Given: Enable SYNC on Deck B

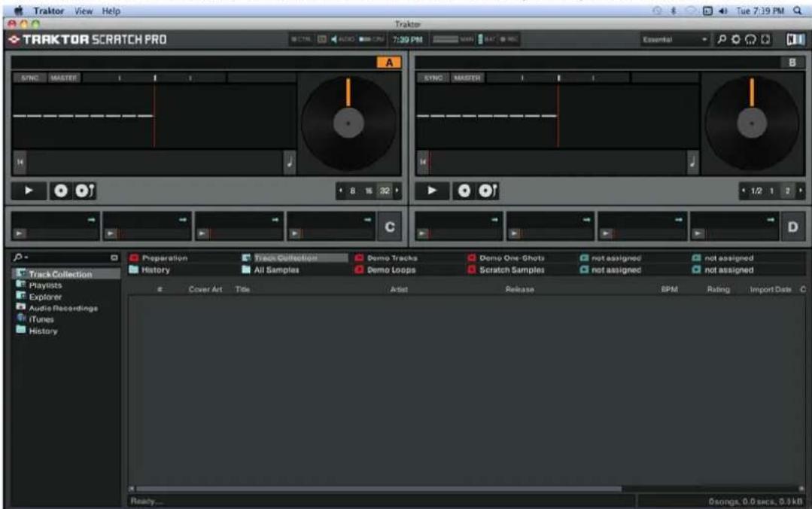Looking at the screenshot, I should (x=433, y=78).
